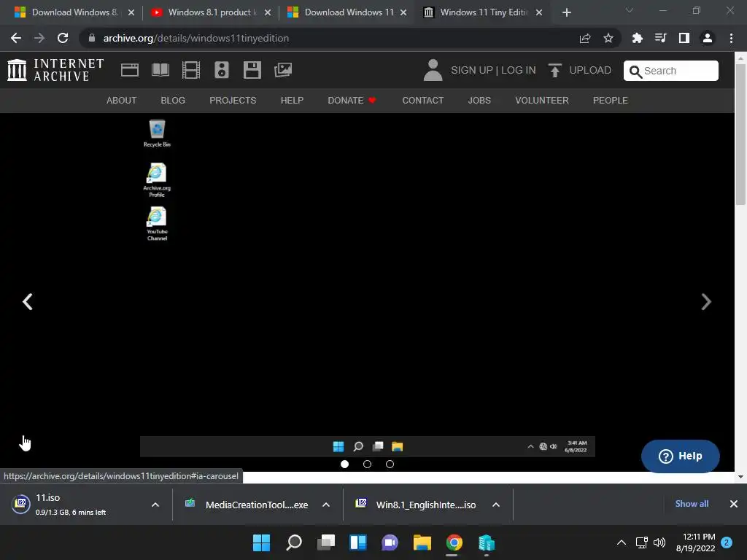Expand options for MediaCreationTool download
The height and width of the screenshot is (560, 747).
click(x=326, y=505)
